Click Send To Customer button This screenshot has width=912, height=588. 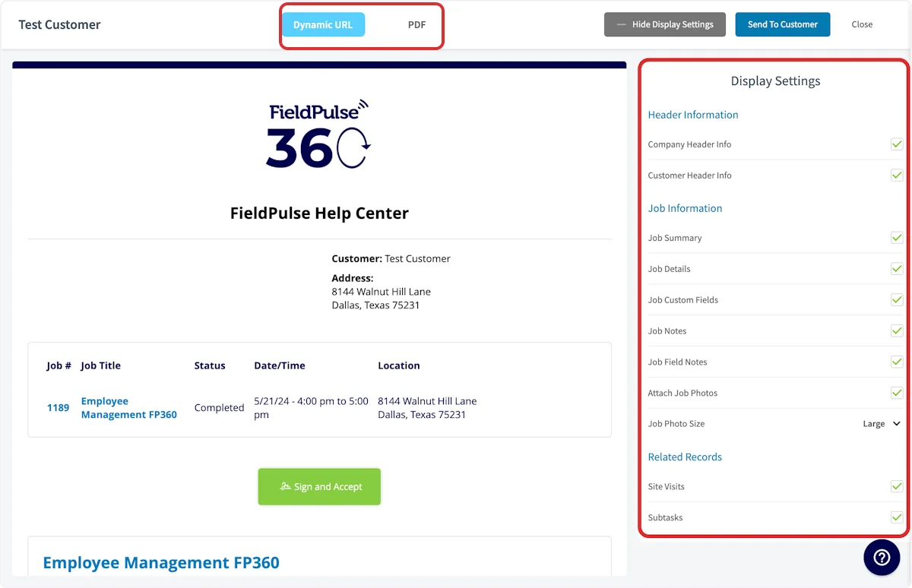pyautogui.click(x=783, y=24)
